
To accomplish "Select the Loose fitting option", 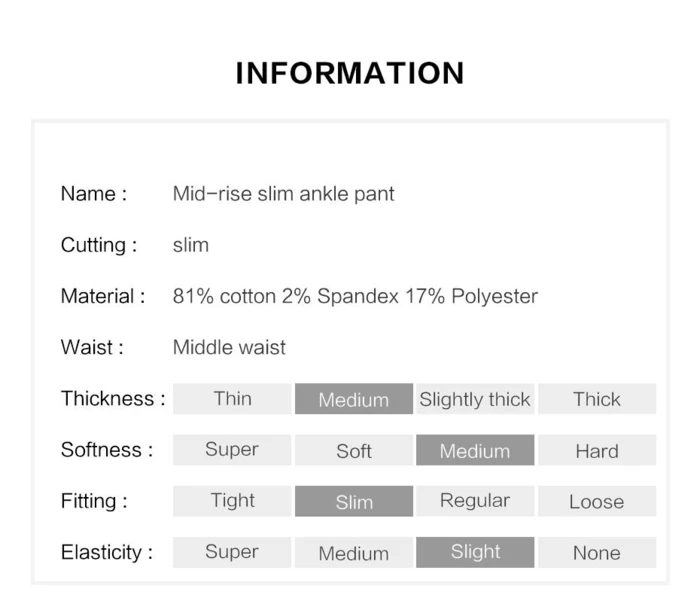I will (x=597, y=501).
